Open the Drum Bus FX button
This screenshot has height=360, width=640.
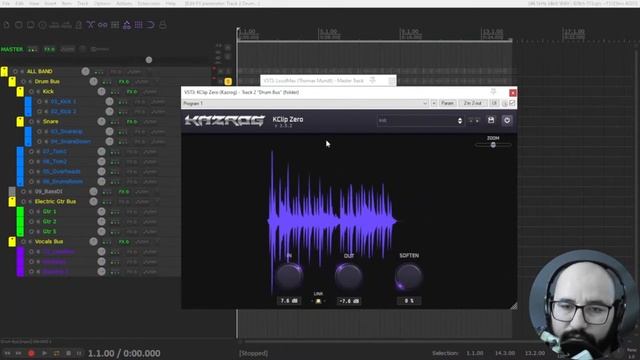tap(124, 82)
